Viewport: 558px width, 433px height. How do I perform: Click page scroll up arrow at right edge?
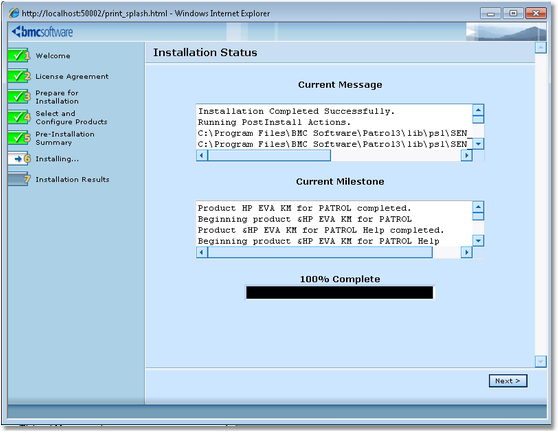(x=541, y=47)
